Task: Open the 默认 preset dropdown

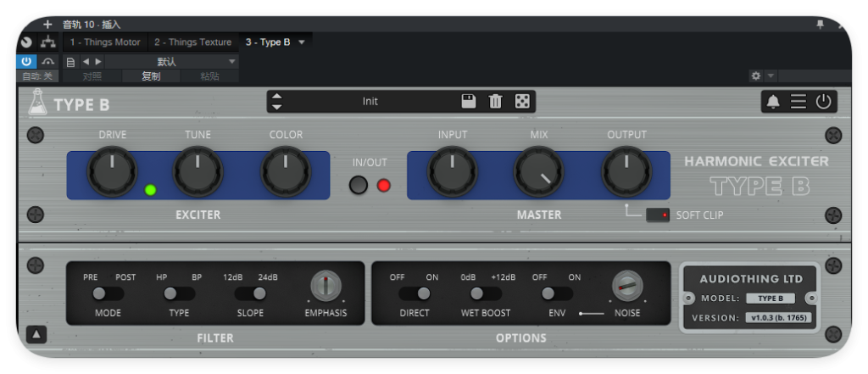Action: click(x=171, y=62)
